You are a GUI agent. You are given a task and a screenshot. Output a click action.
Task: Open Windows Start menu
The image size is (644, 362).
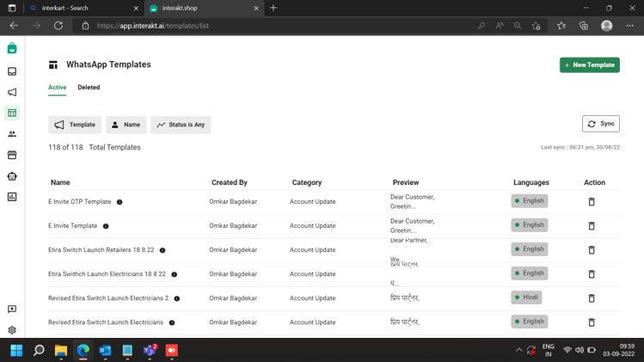[16, 351]
